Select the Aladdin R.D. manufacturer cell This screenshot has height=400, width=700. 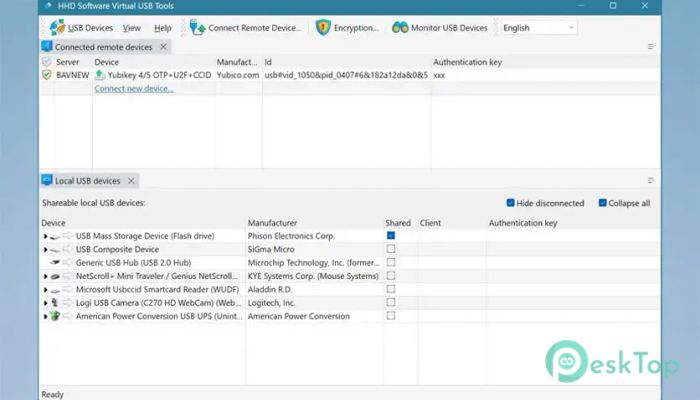click(270, 289)
